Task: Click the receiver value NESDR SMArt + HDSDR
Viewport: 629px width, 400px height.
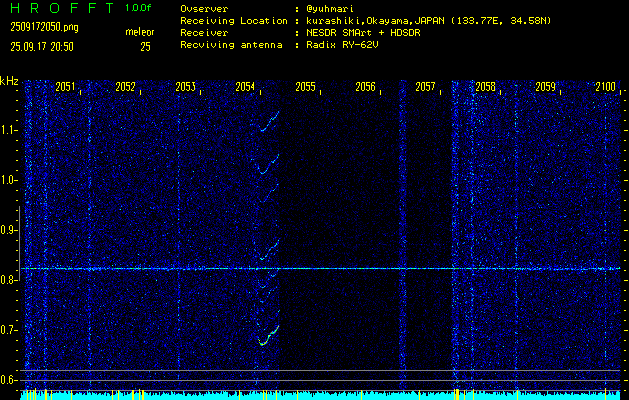Action: click(x=363, y=33)
